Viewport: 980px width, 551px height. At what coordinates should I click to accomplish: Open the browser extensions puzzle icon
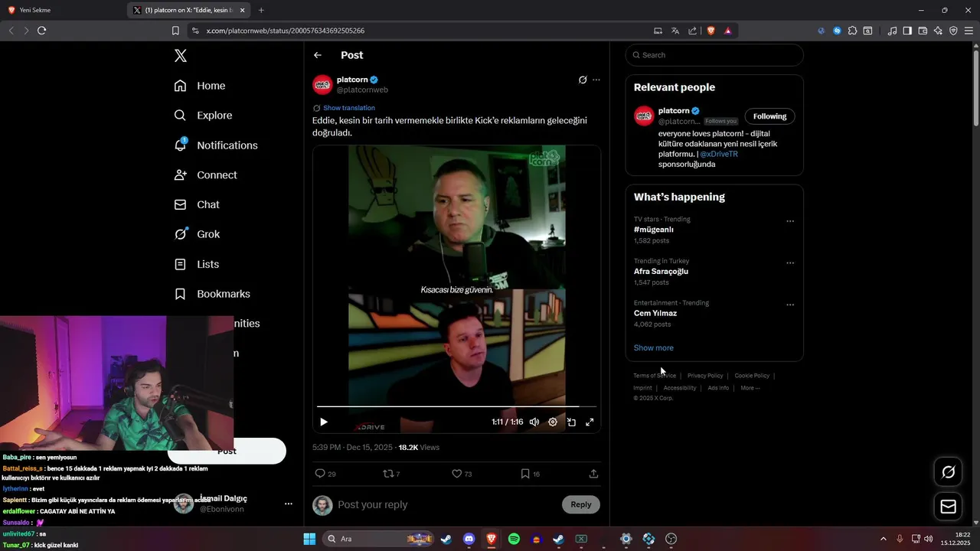pyautogui.click(x=852, y=31)
